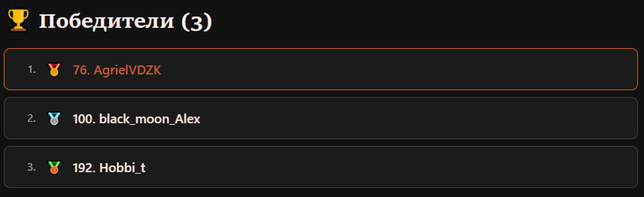Click the gold first-place medal icon
Image resolution: width=644 pixels, height=197 pixels.
tap(54, 70)
